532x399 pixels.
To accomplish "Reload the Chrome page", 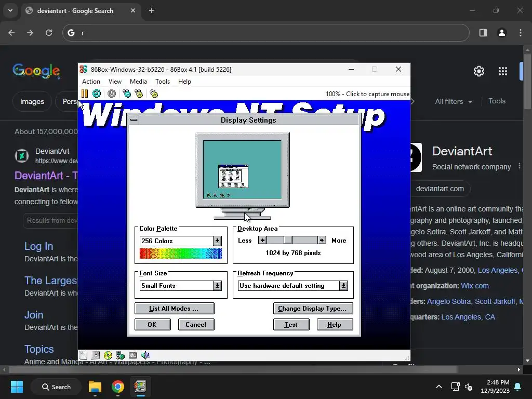I will pos(49,33).
